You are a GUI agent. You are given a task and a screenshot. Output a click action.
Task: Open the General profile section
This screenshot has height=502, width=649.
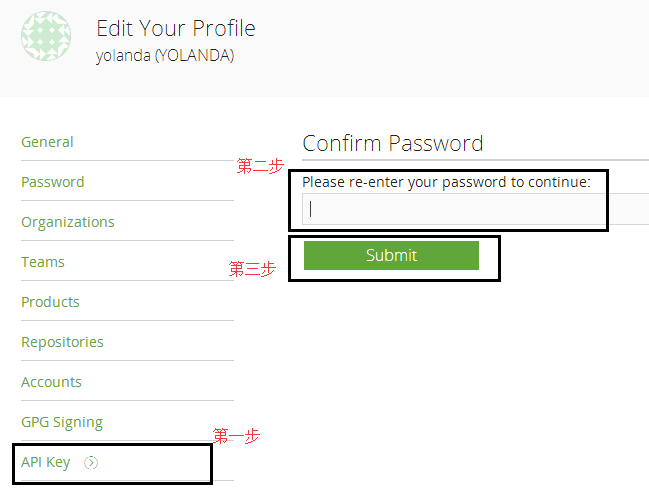tap(47, 142)
